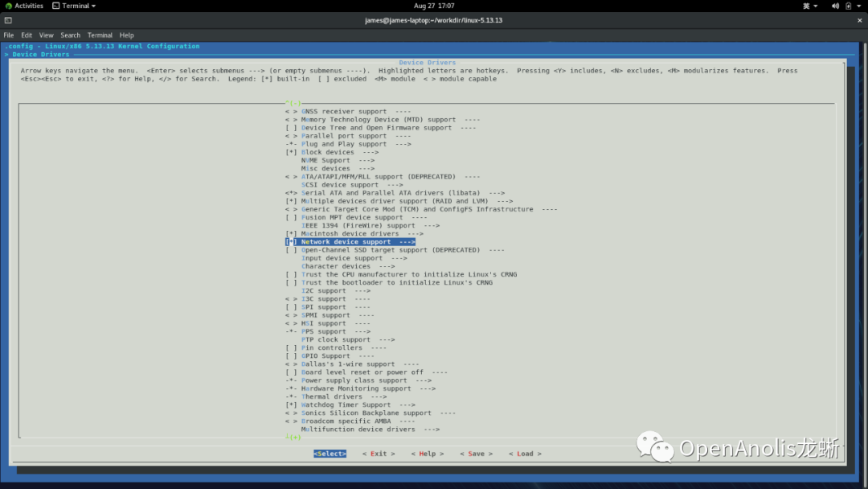
Task: Toggle Trust the bootloader checkbox
Action: coord(291,282)
